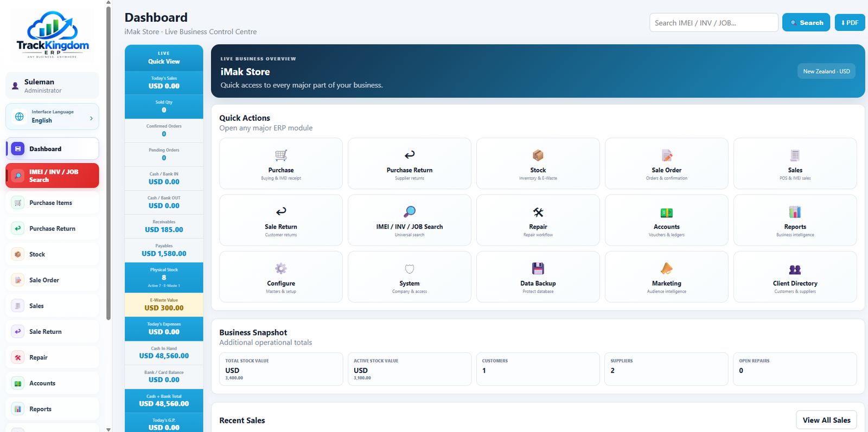
Task: Click the blue Search button
Action: tap(806, 22)
